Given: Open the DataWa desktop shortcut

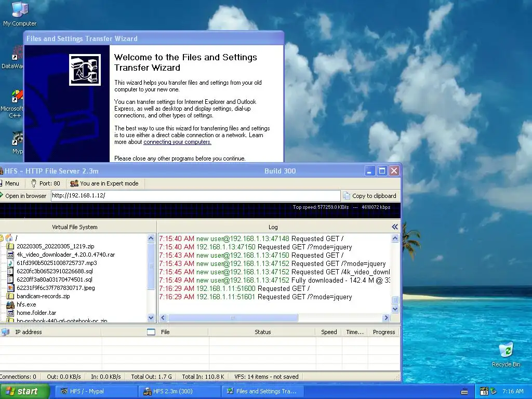Looking at the screenshot, I should tap(14, 58).
